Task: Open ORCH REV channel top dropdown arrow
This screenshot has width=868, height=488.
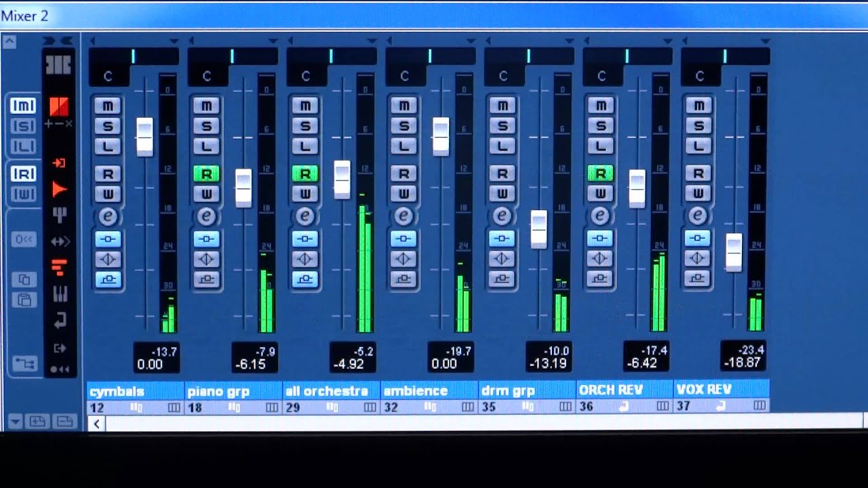Action: tap(667, 41)
